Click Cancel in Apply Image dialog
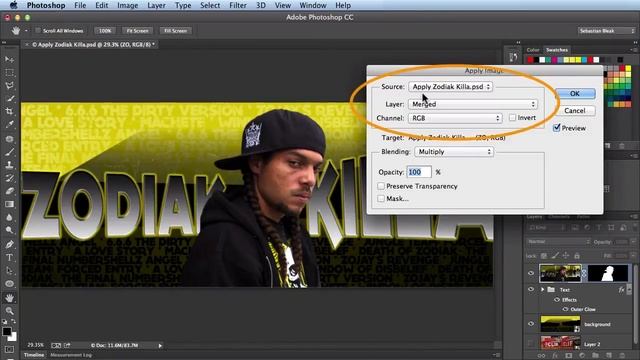The width and height of the screenshot is (640, 360). [575, 111]
